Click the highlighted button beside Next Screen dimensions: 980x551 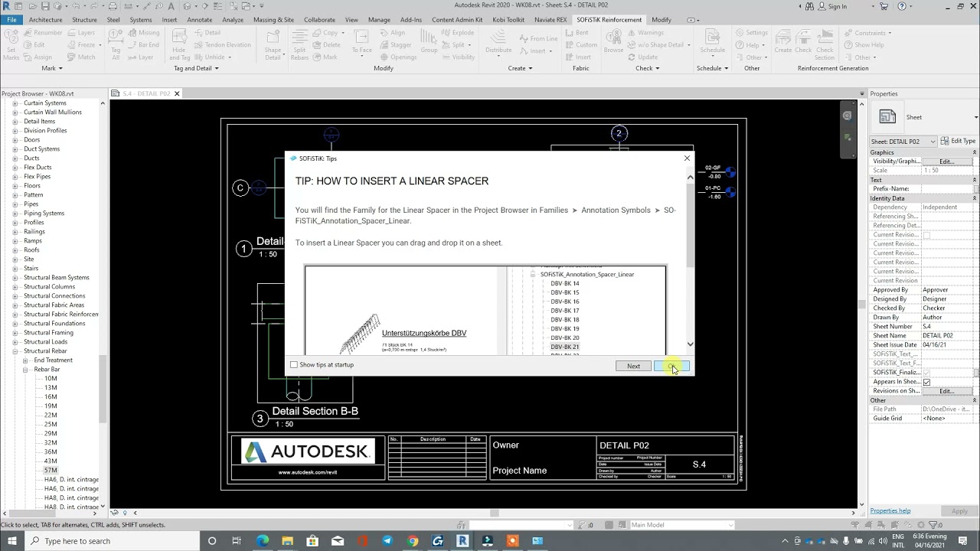coord(671,366)
